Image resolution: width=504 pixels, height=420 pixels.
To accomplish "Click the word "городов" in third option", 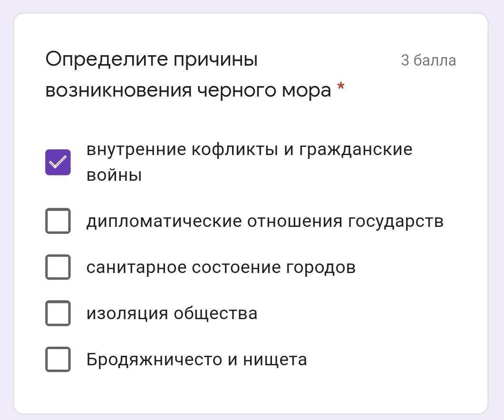I will pyautogui.click(x=320, y=267).
